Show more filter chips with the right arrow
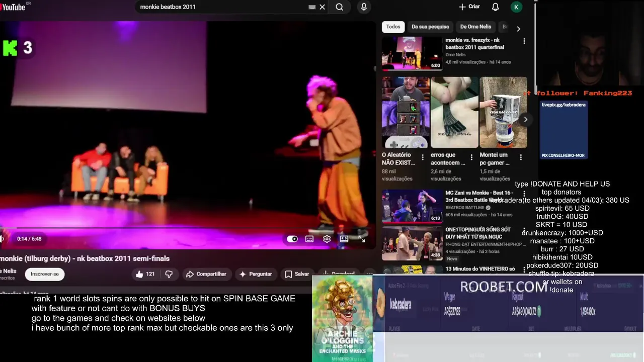This screenshot has width=644, height=362. point(519,29)
